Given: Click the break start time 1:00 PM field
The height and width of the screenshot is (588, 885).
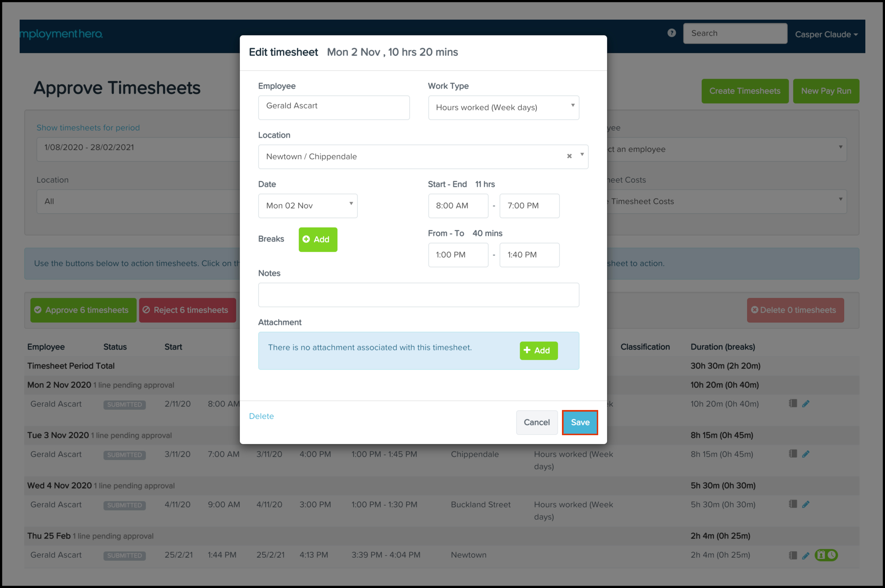Looking at the screenshot, I should click(x=458, y=255).
